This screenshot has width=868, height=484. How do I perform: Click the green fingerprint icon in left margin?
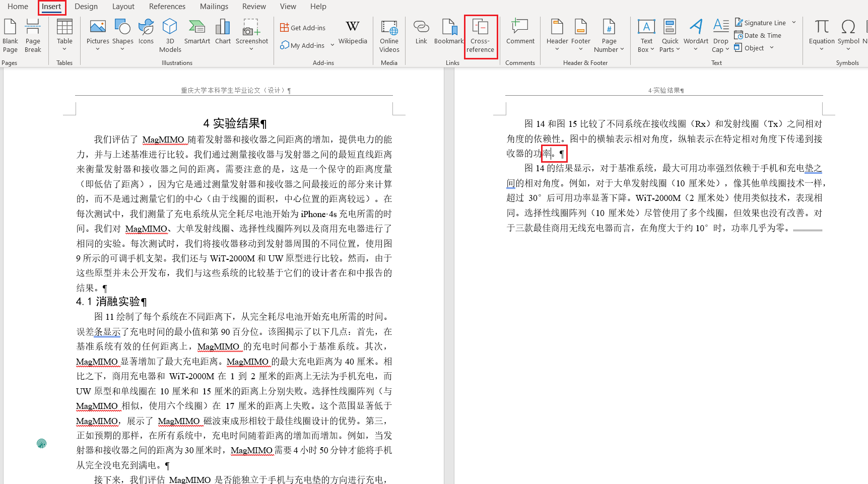pyautogui.click(x=42, y=444)
